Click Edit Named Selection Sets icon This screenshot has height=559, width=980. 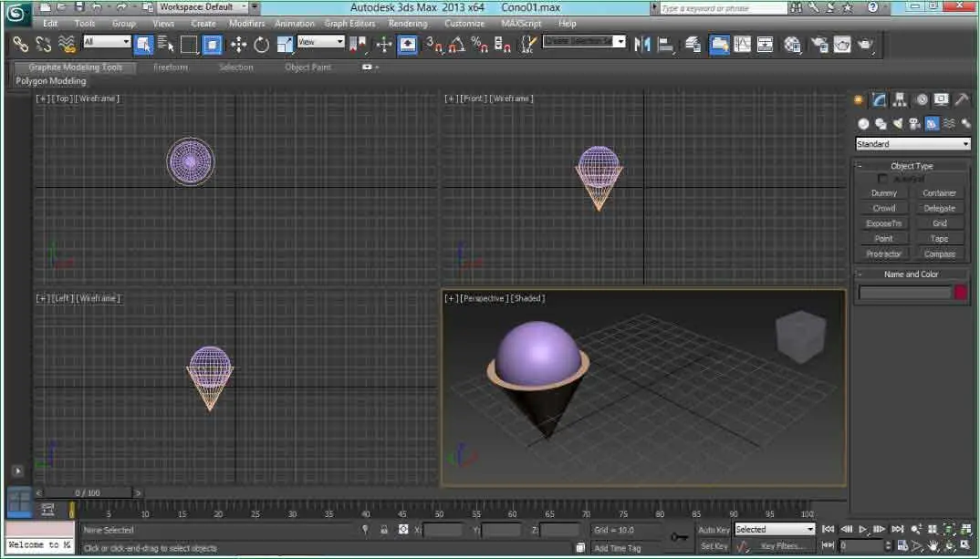click(x=528, y=45)
